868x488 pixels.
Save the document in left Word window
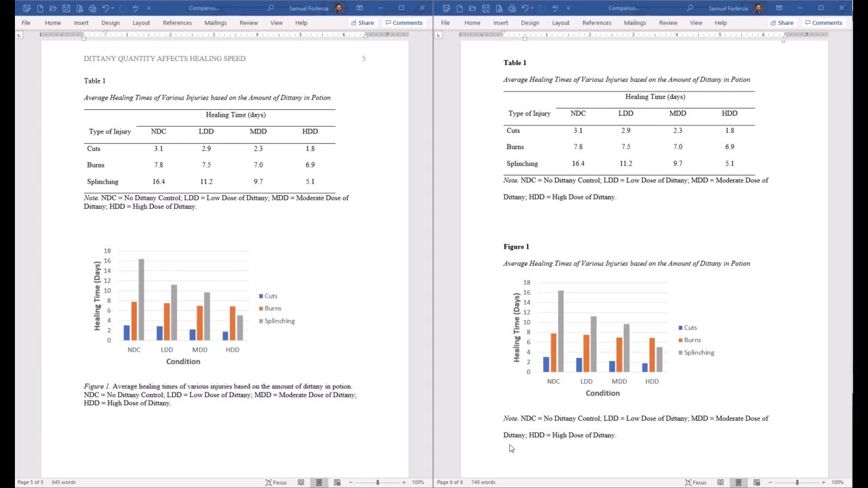tap(66, 8)
